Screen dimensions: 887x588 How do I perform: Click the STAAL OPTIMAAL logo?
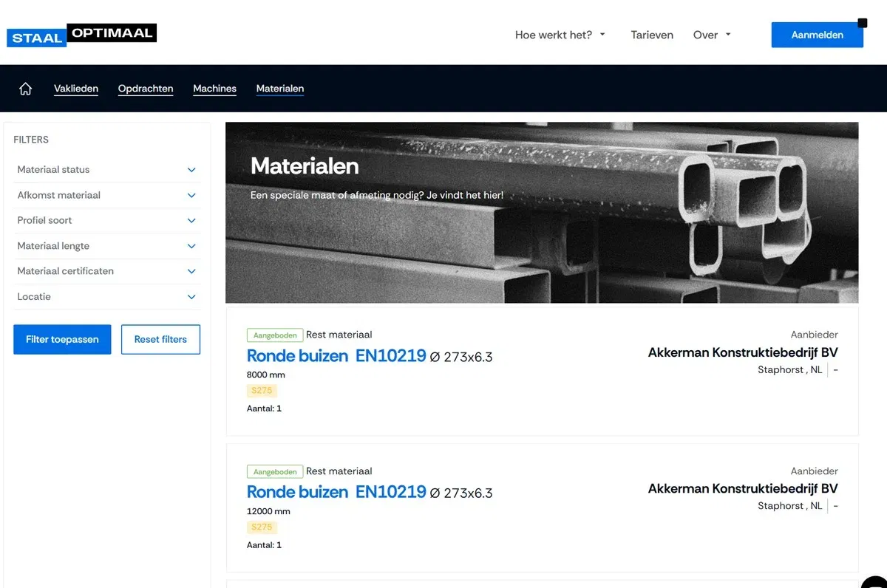point(81,33)
